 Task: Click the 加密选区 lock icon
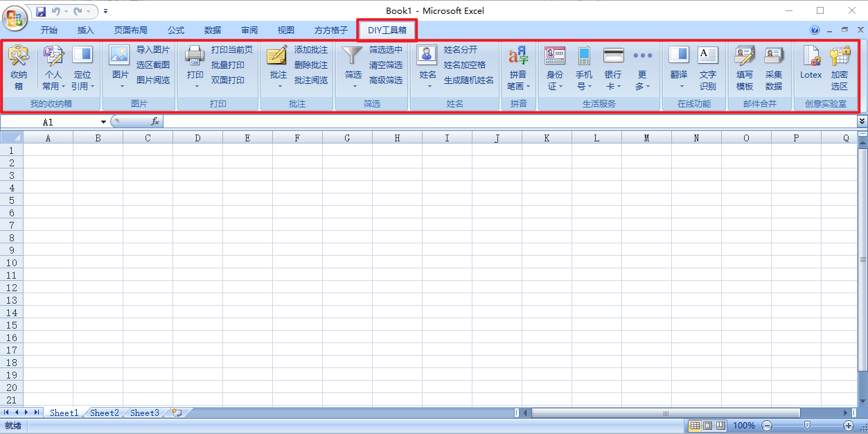pos(839,57)
